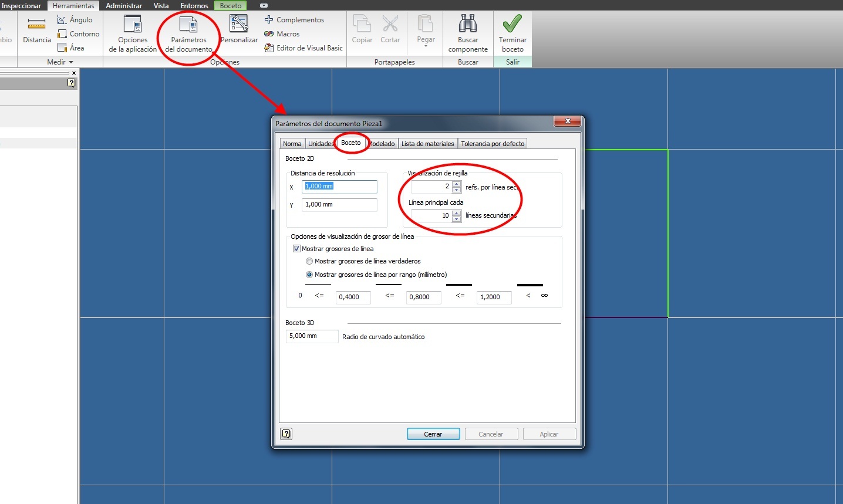Select the Contorno measure tool
Image resolution: width=843 pixels, height=504 pixels.
tap(79, 34)
